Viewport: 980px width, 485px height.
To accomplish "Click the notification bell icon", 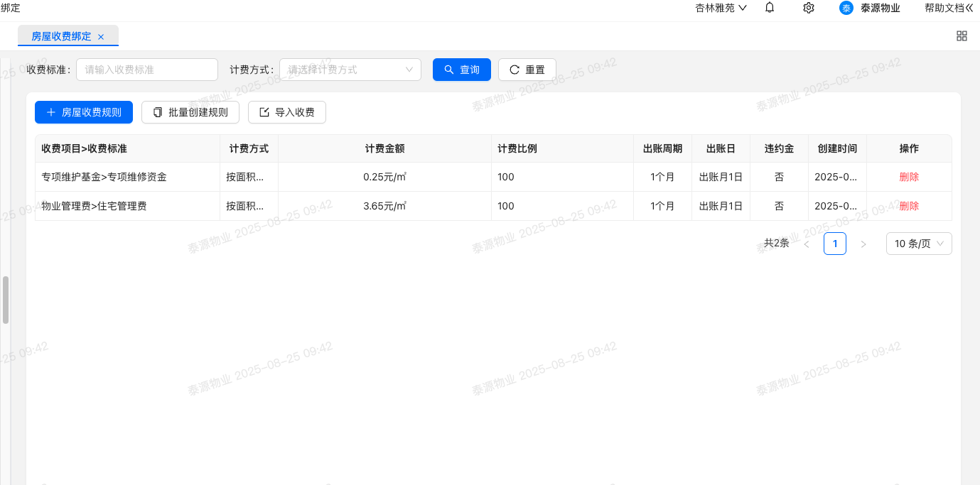I will tap(770, 8).
